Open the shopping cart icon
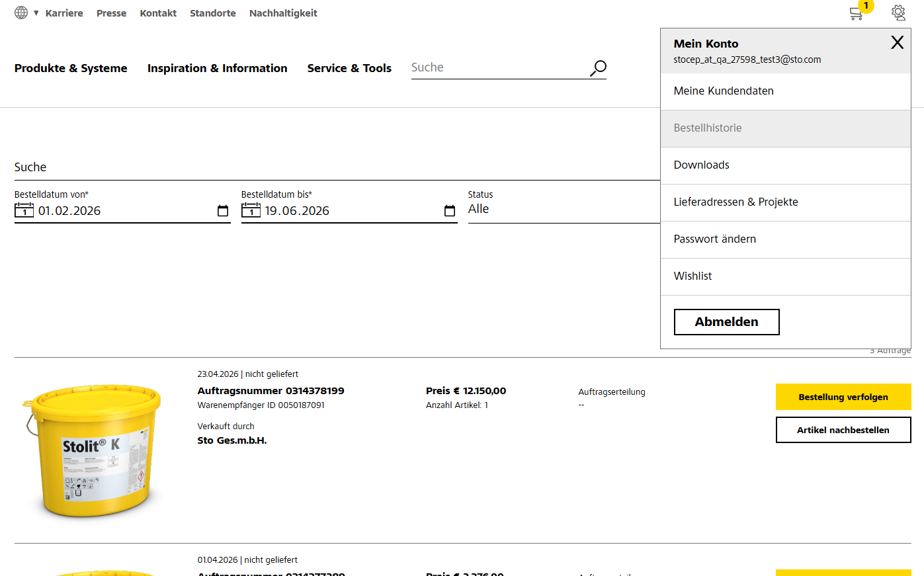This screenshot has height=576, width=924. 857,13
